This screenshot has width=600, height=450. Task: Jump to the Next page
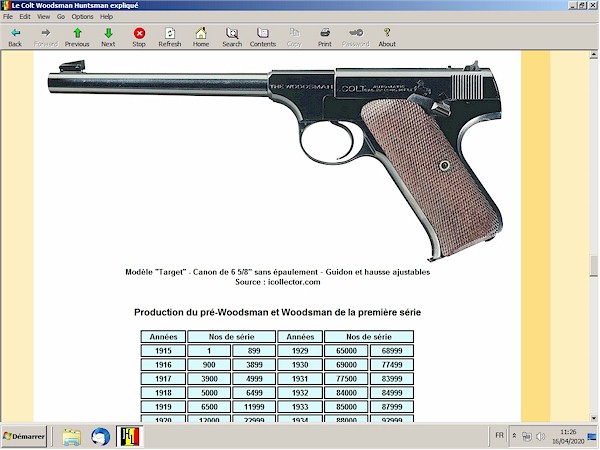108,37
